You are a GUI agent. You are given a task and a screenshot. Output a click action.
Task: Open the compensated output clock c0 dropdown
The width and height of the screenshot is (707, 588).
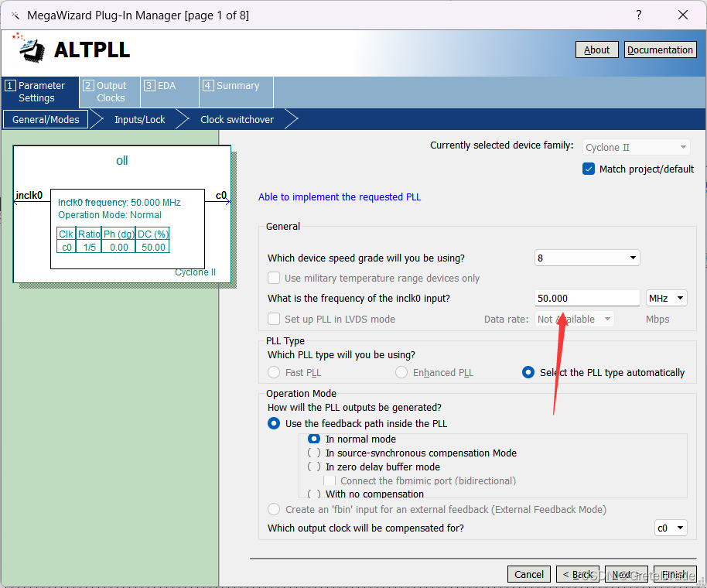pyautogui.click(x=671, y=528)
